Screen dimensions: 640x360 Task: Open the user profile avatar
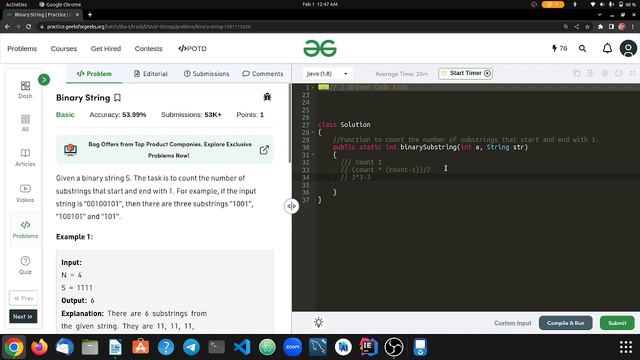click(x=628, y=49)
